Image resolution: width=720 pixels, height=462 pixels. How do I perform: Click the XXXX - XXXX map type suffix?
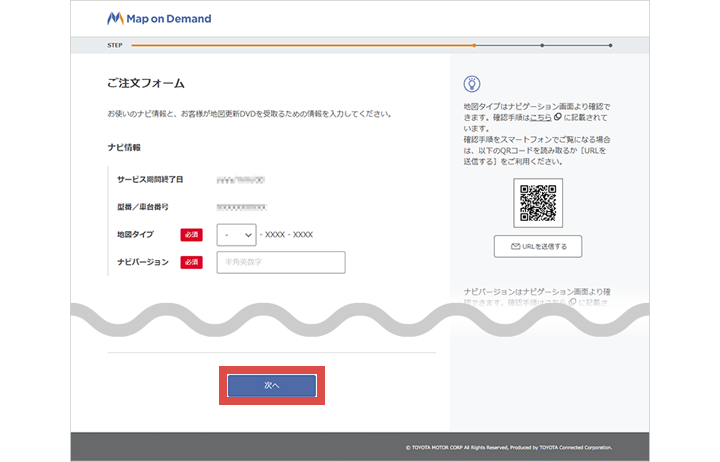pyautogui.click(x=287, y=235)
